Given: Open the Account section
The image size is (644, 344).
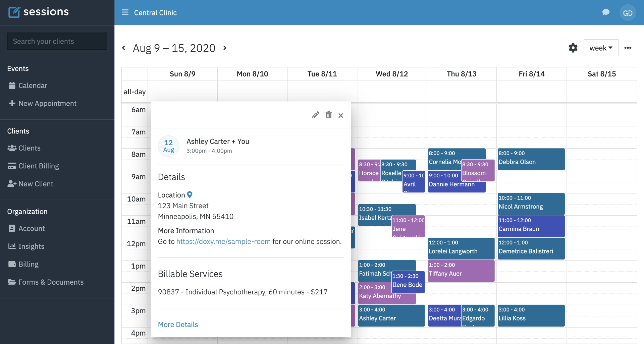Looking at the screenshot, I should 32,228.
